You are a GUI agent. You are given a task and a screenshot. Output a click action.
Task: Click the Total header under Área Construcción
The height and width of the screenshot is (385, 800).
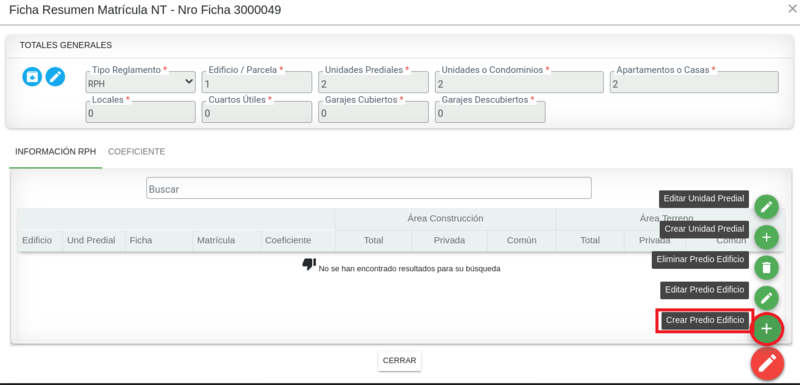pyautogui.click(x=373, y=240)
